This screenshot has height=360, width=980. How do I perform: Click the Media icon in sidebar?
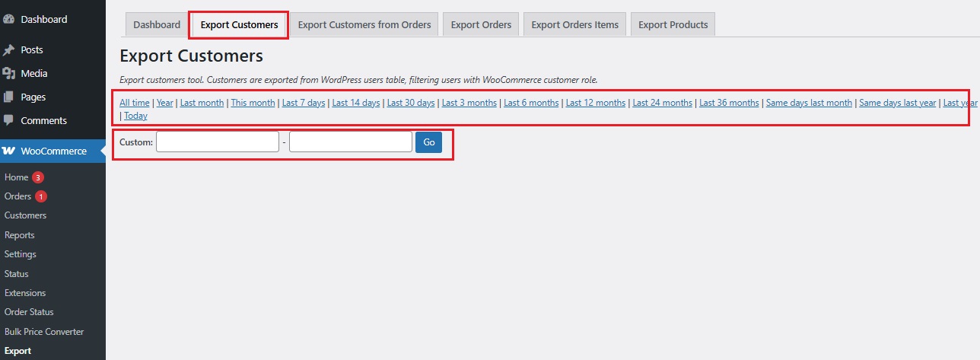(x=9, y=73)
